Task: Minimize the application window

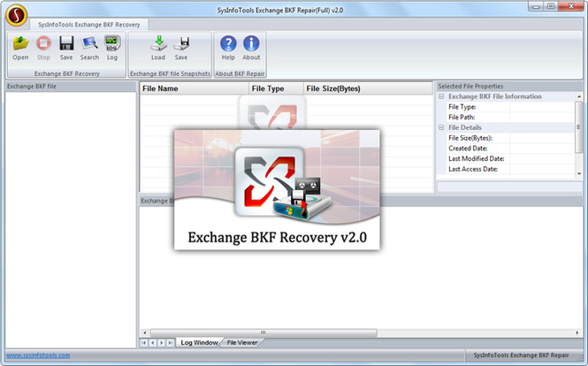Action: (536, 6)
